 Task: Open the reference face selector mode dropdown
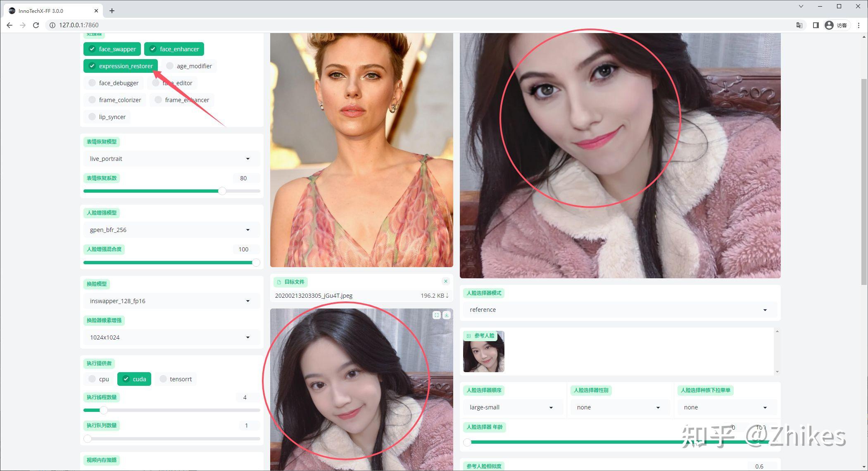click(x=620, y=310)
